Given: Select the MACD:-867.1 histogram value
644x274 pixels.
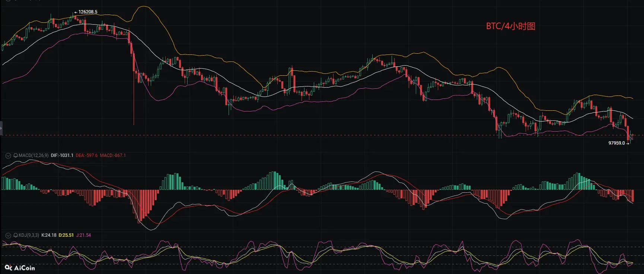Looking at the screenshot, I should [x=113, y=155].
